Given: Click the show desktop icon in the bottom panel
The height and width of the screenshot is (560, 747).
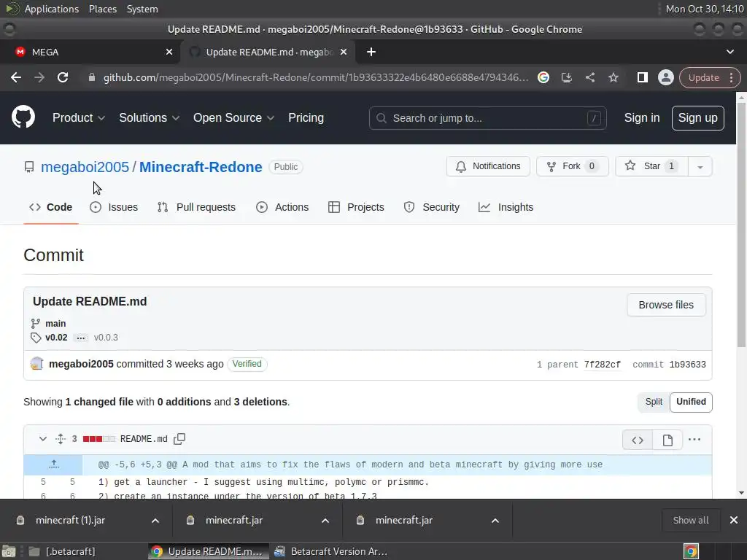Looking at the screenshot, I should (x=9, y=551).
